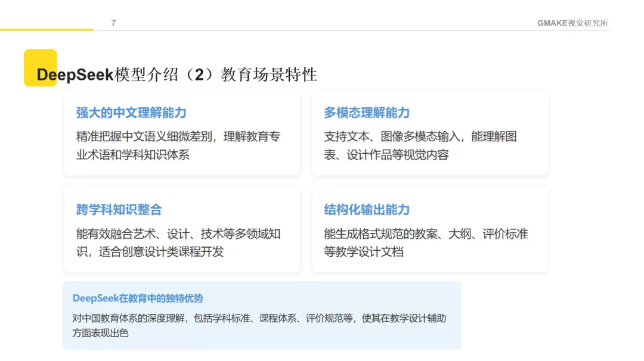Select the heading "跨学科知识整合"
Viewport: 644px width, 361px height.
tap(119, 210)
